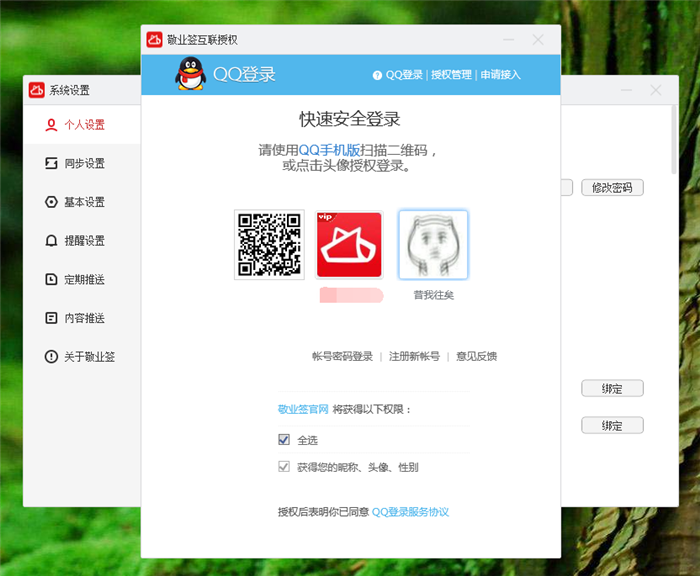Viewport: 700px width, 576px height.
Task: Select the red VIP account avatar
Action: 349,245
